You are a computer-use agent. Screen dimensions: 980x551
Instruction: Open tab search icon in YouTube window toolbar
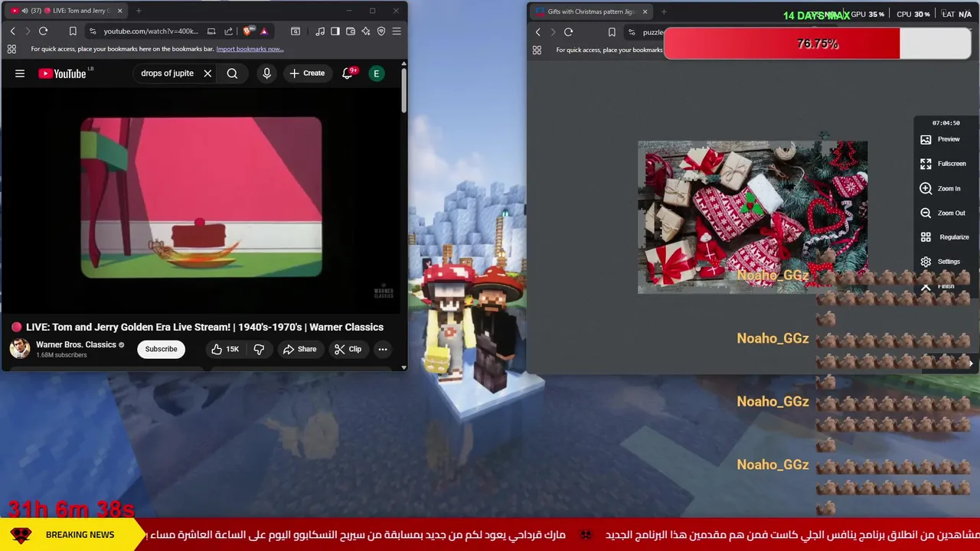[x=296, y=31]
